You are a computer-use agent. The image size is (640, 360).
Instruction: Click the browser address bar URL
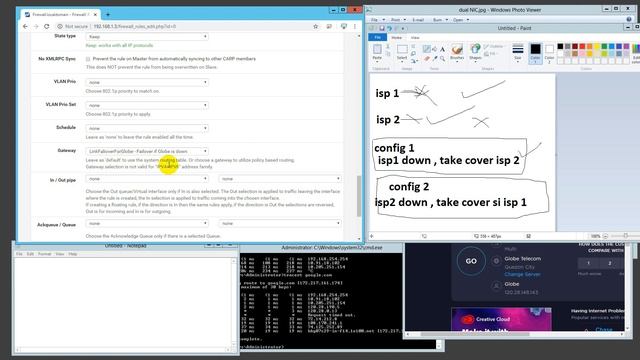[x=135, y=26]
